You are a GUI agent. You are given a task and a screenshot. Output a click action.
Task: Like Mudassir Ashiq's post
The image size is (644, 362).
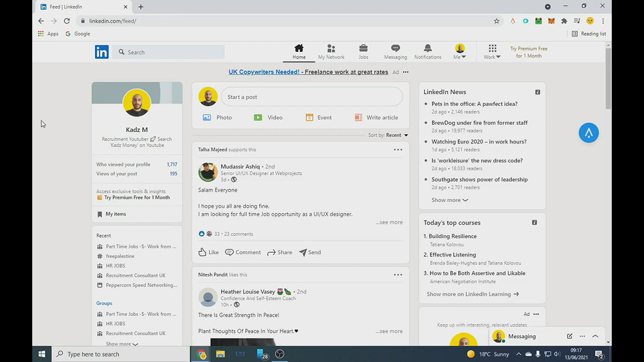click(208, 252)
